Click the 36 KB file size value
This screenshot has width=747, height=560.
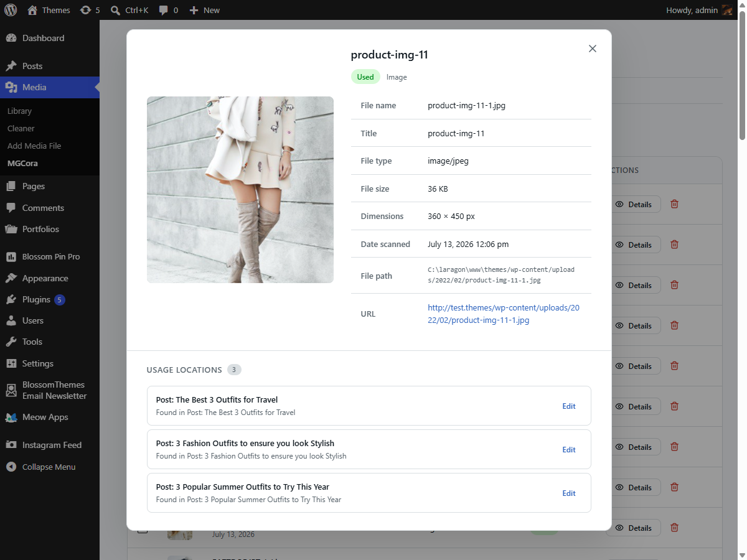coord(438,189)
